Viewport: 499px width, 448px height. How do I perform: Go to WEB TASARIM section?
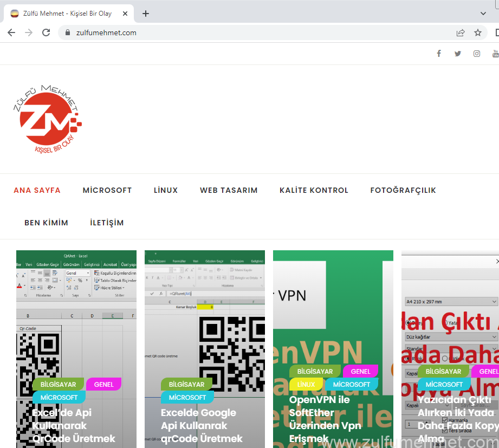[229, 190]
